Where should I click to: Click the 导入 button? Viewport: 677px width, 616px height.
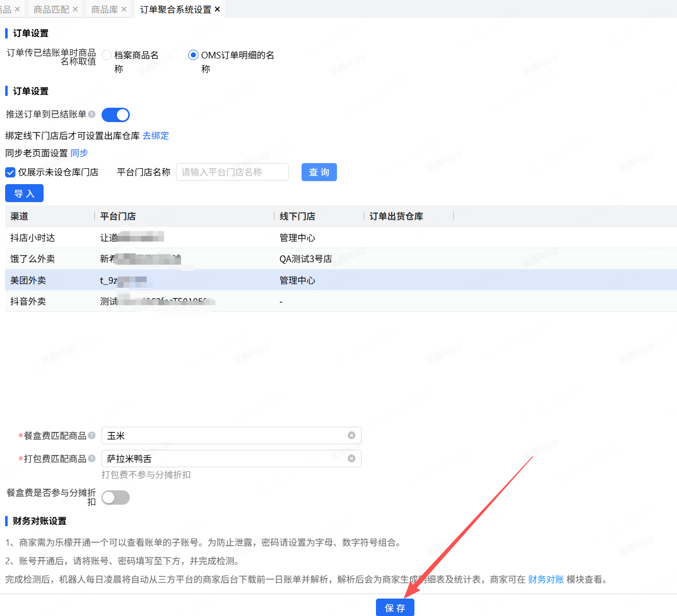point(24,193)
